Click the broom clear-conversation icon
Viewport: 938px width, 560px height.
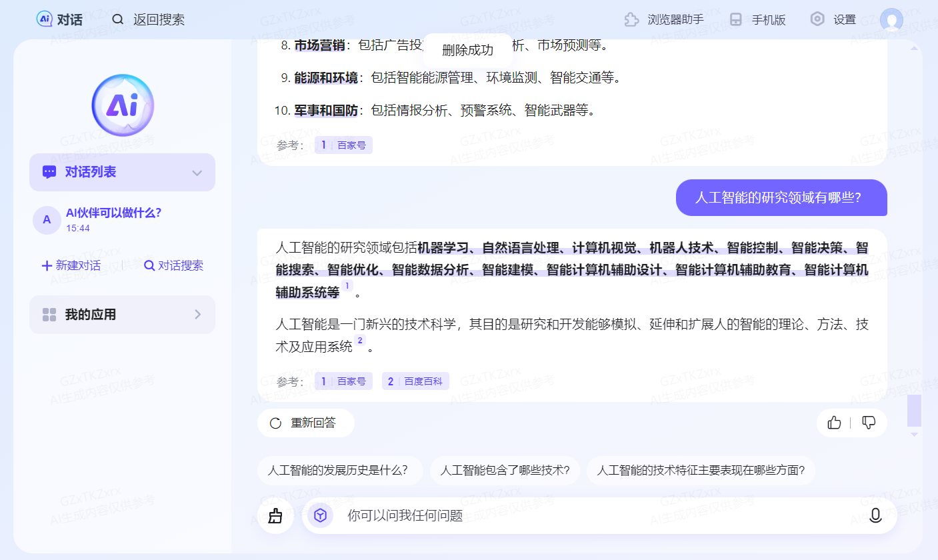tap(275, 515)
